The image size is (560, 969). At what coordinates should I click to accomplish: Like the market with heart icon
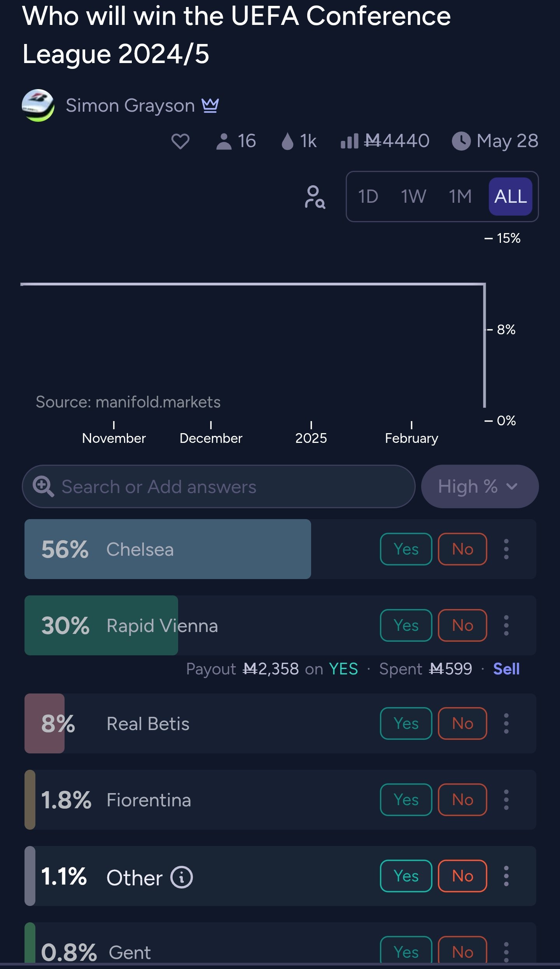click(180, 141)
